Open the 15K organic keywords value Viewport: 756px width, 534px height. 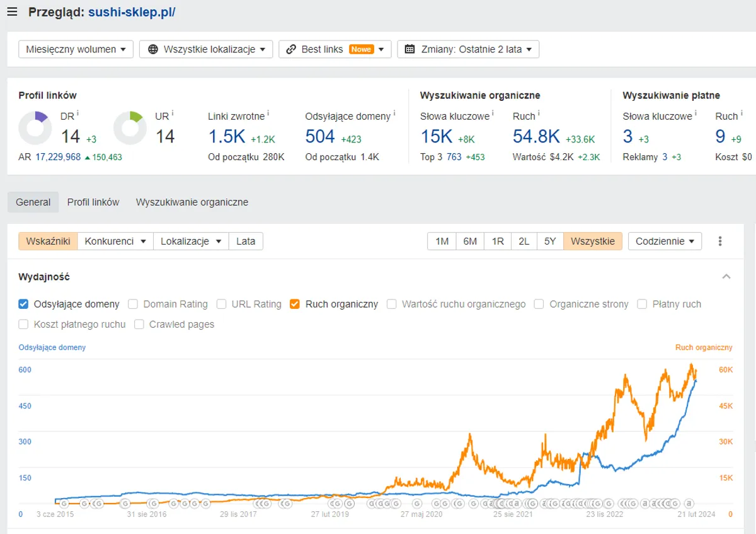pos(437,136)
